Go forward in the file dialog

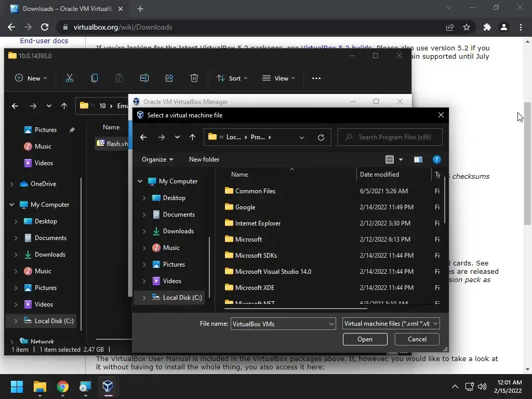(162, 137)
